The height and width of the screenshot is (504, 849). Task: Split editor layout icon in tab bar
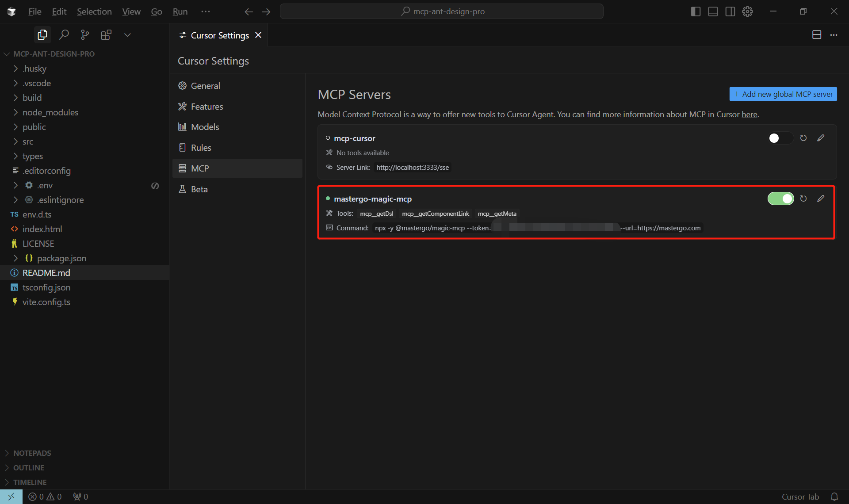pyautogui.click(x=817, y=35)
